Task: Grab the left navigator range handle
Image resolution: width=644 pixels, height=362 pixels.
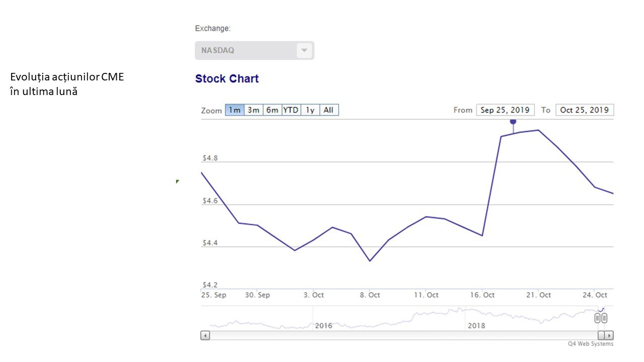Action: point(597,318)
